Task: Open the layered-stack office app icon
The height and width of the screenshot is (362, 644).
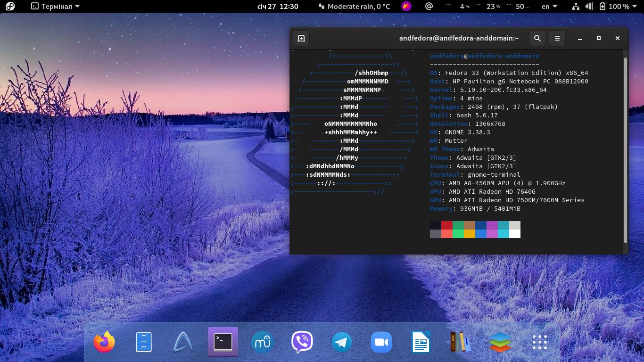Action: click(500, 342)
